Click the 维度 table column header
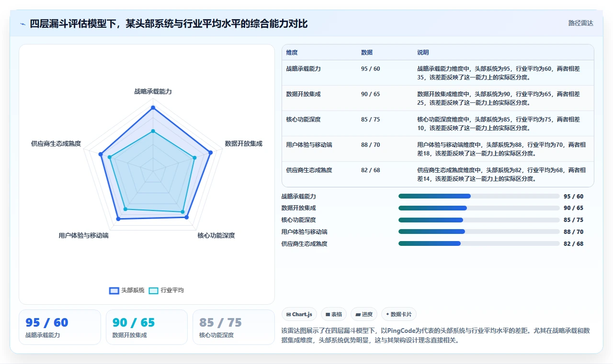This screenshot has height=364, width=613. pyautogui.click(x=292, y=53)
